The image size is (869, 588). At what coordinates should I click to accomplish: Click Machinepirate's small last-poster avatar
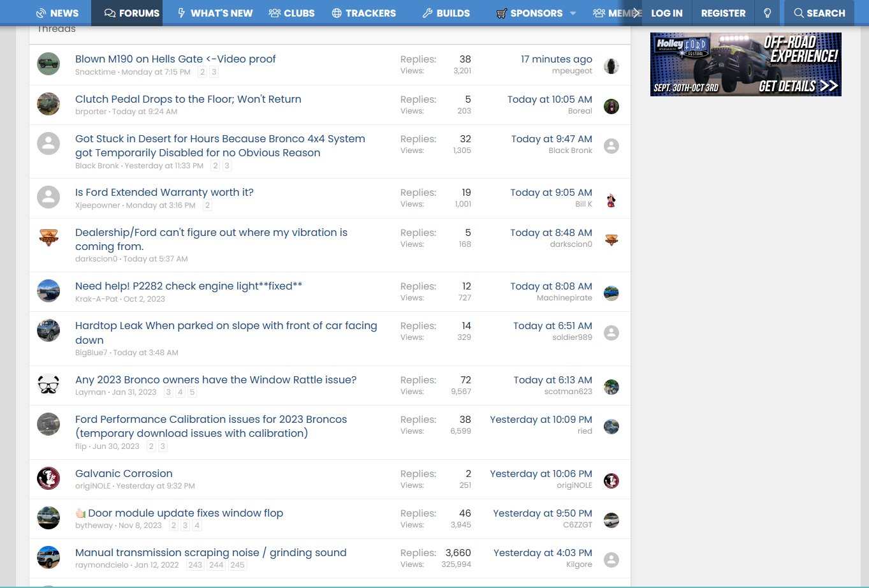pos(611,293)
